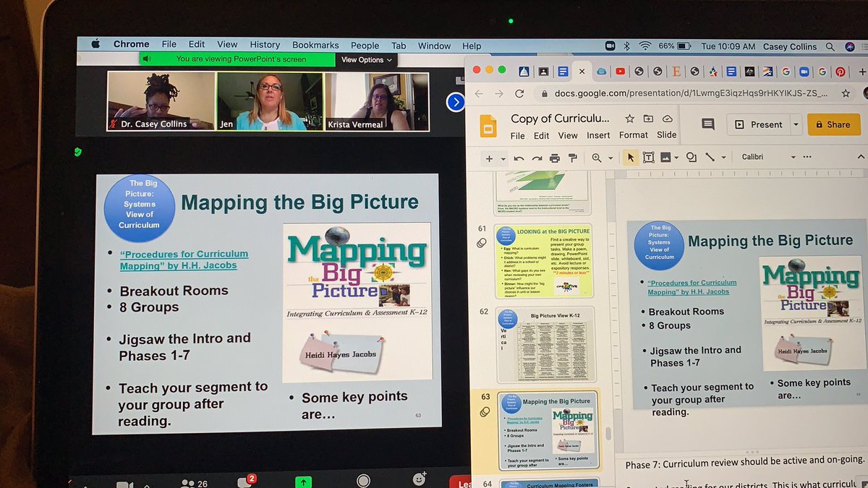This screenshot has width=868, height=488.
Task: Open Zoom chat with 2 unread
Action: click(246, 481)
